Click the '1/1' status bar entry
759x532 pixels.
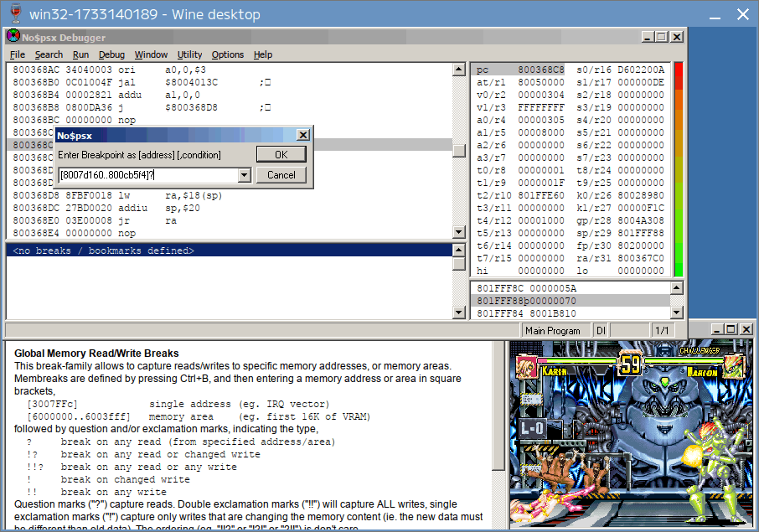[x=662, y=331]
